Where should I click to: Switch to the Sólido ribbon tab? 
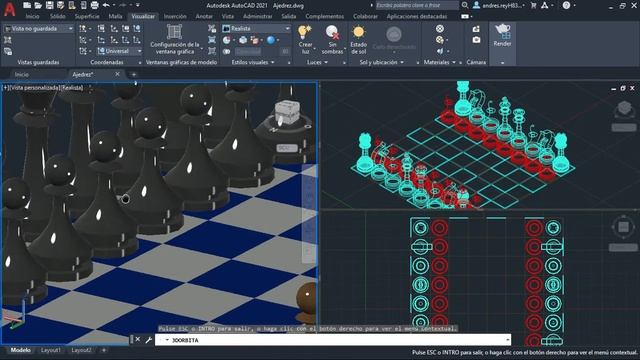tap(58, 16)
